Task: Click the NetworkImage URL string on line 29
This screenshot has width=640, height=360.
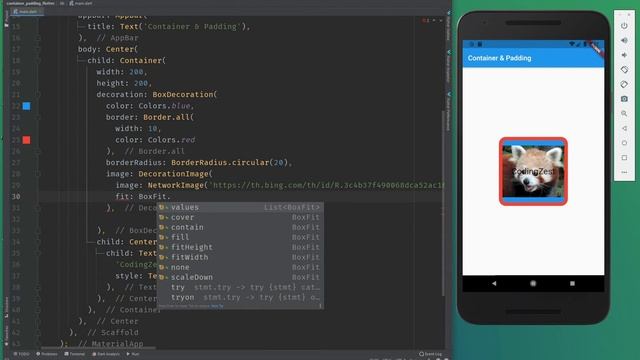Action: (327, 185)
